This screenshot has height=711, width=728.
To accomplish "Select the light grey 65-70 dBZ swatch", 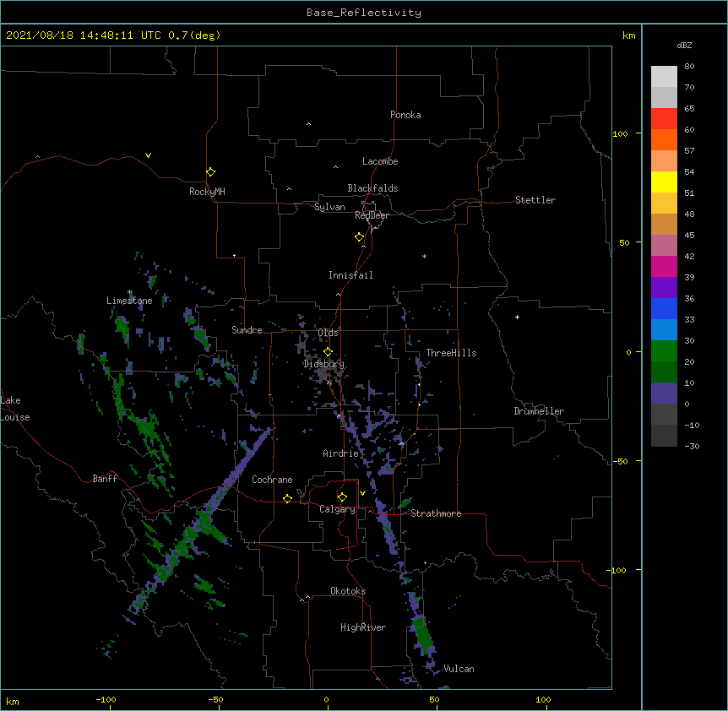I will pyautogui.click(x=664, y=97).
